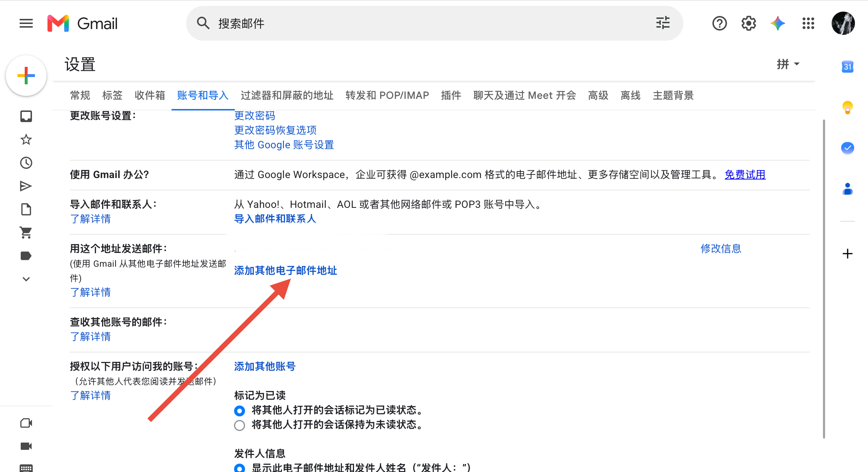Viewport: 868px width, 472px height.
Task: Open the Help question mark icon
Action: pyautogui.click(x=719, y=24)
